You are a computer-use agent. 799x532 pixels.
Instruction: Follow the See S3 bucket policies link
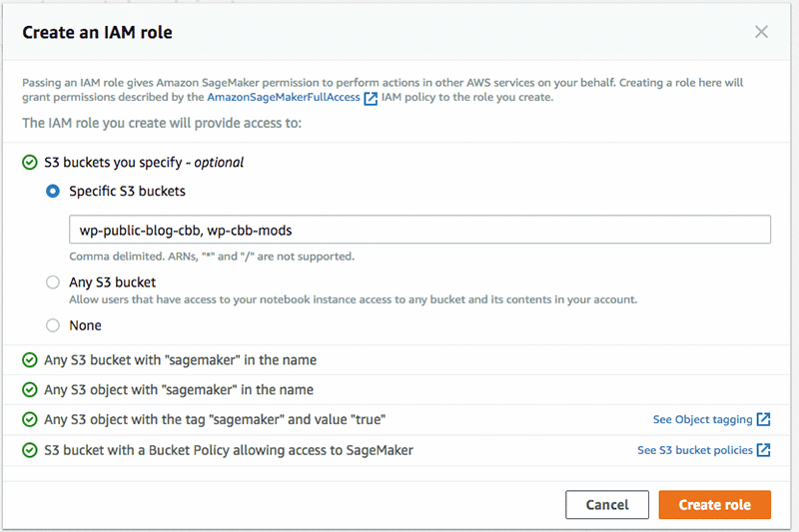tap(694, 450)
